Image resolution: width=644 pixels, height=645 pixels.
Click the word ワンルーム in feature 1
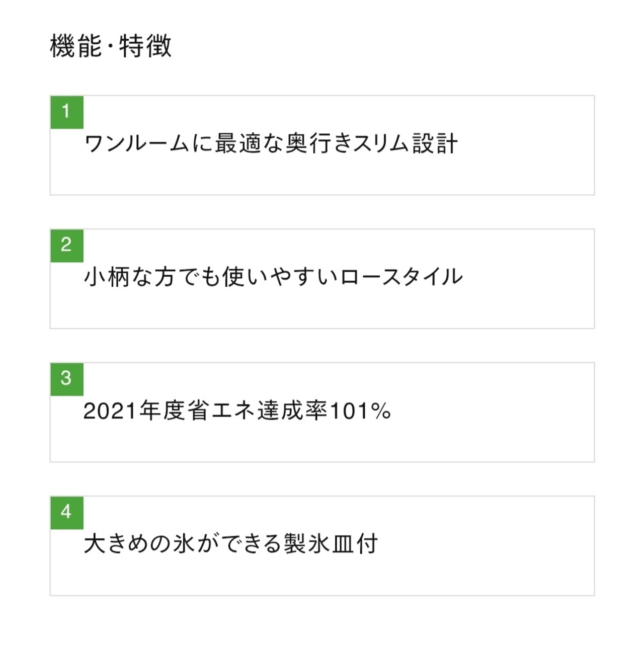pyautogui.click(x=136, y=144)
